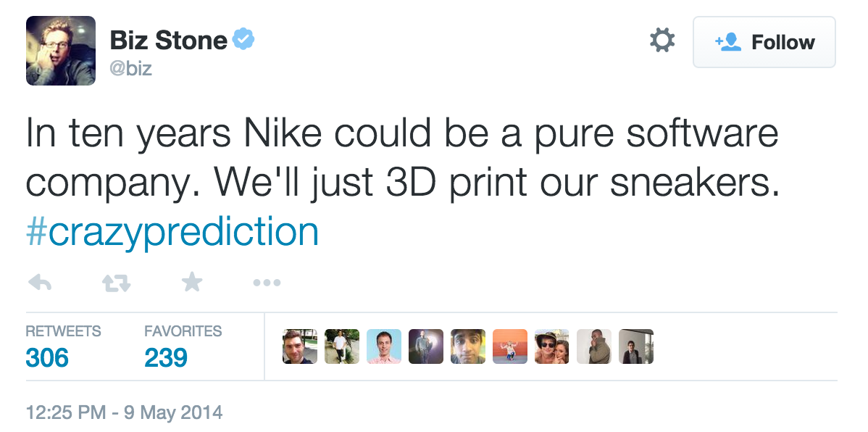Click the tweet author's profile photo
Screen dimensions: 868x432
click(61, 51)
